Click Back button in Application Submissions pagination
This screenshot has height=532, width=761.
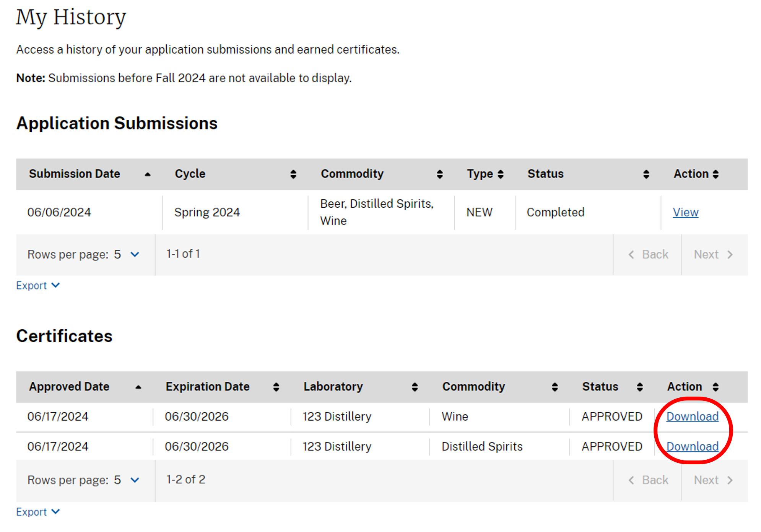pyautogui.click(x=648, y=255)
